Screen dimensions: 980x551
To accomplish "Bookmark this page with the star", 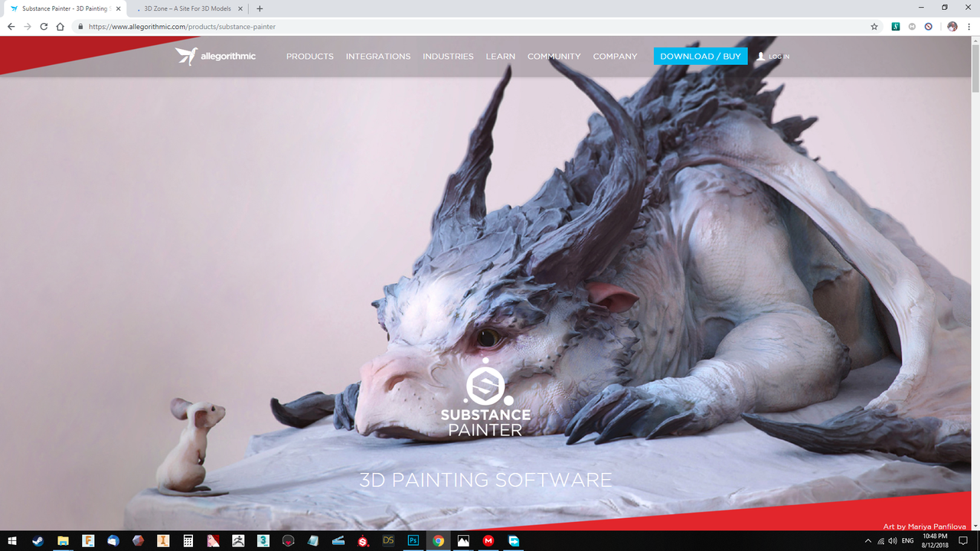I will click(874, 26).
